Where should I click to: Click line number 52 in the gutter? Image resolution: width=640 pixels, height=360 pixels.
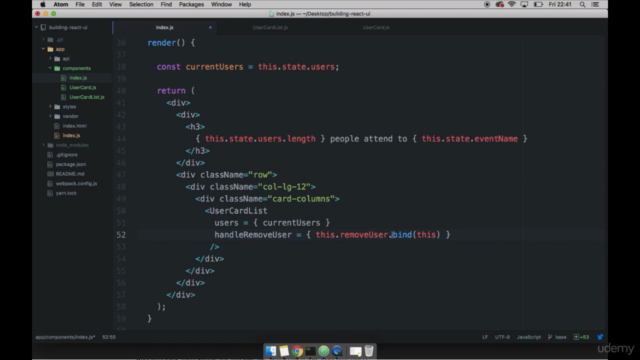tap(121, 235)
